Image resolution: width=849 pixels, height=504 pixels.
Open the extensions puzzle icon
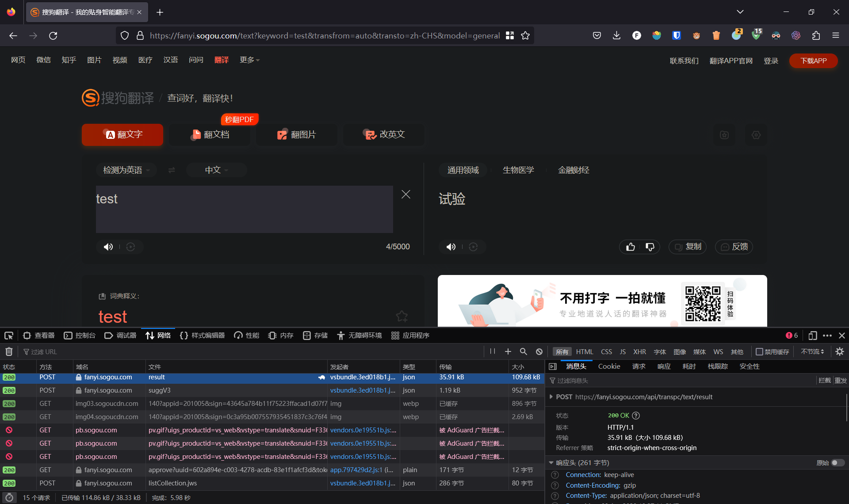816,36
